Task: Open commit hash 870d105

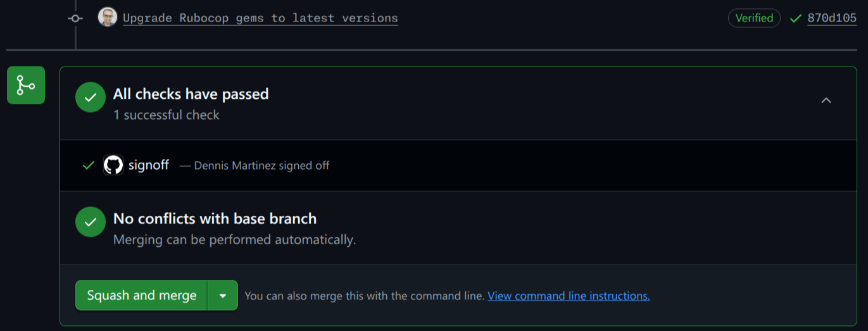Action: [x=832, y=18]
